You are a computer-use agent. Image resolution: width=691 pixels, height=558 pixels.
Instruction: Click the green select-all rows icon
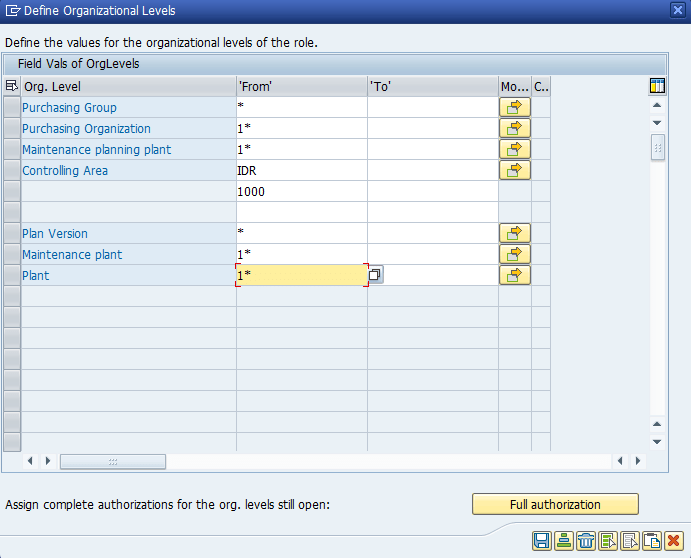pyautogui.click(x=608, y=541)
